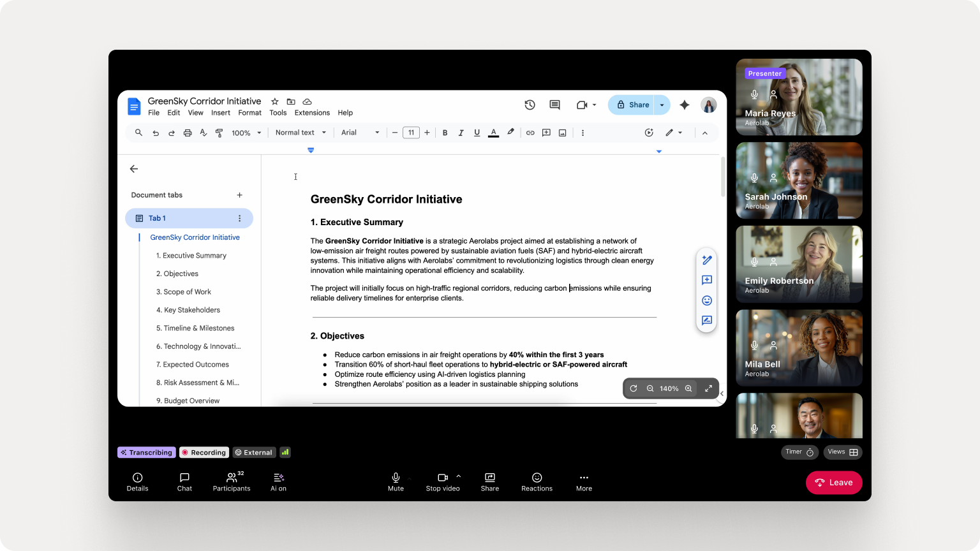The image size is (980, 551).
Task: Insert a link via toolbar
Action: pos(530,133)
